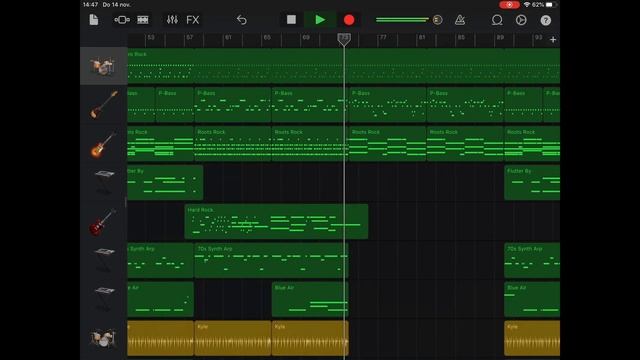This screenshot has width=640, height=360.
Task: Select Blue Air region below bar 93
Action: tap(532, 299)
